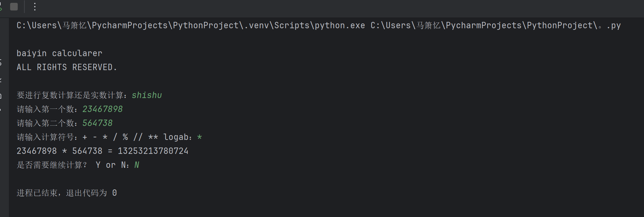This screenshot has height=217, width=644.
Task: Click the Stop process square button
Action: click(x=14, y=7)
